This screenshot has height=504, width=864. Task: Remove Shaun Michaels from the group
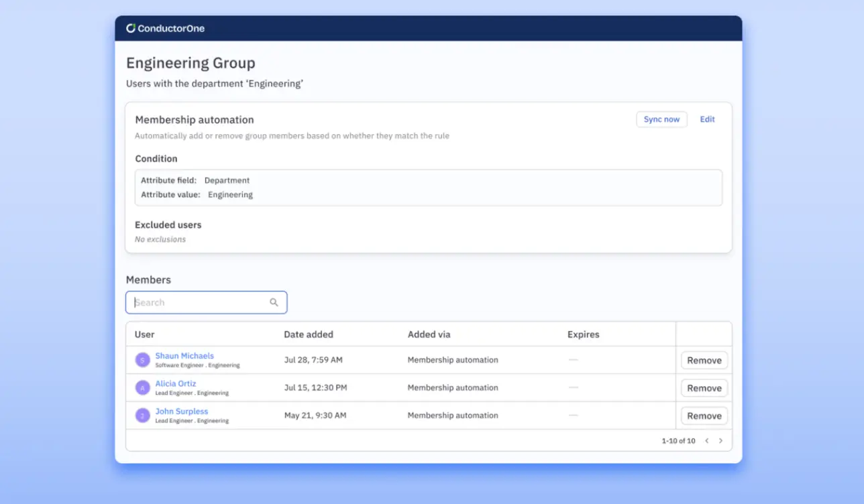click(x=704, y=361)
